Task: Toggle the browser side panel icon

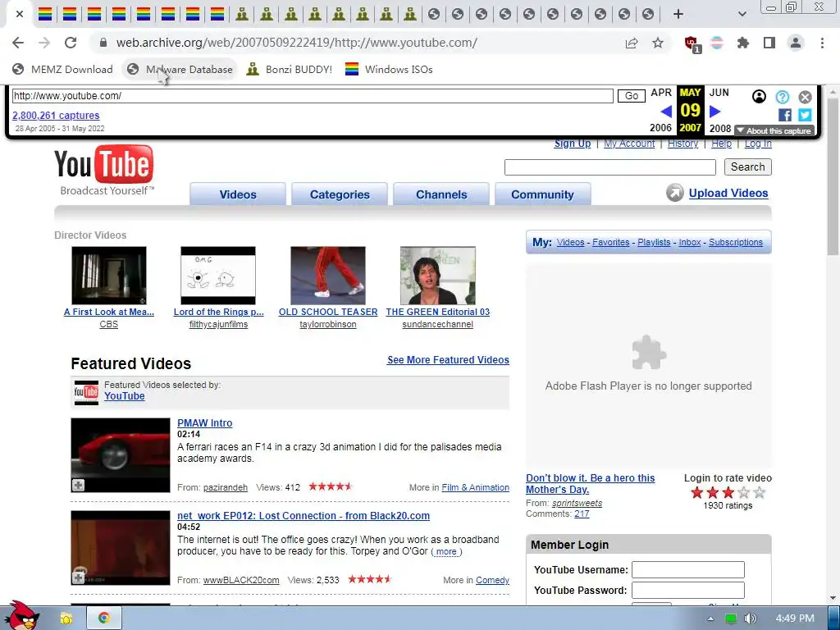Action: coord(769,43)
